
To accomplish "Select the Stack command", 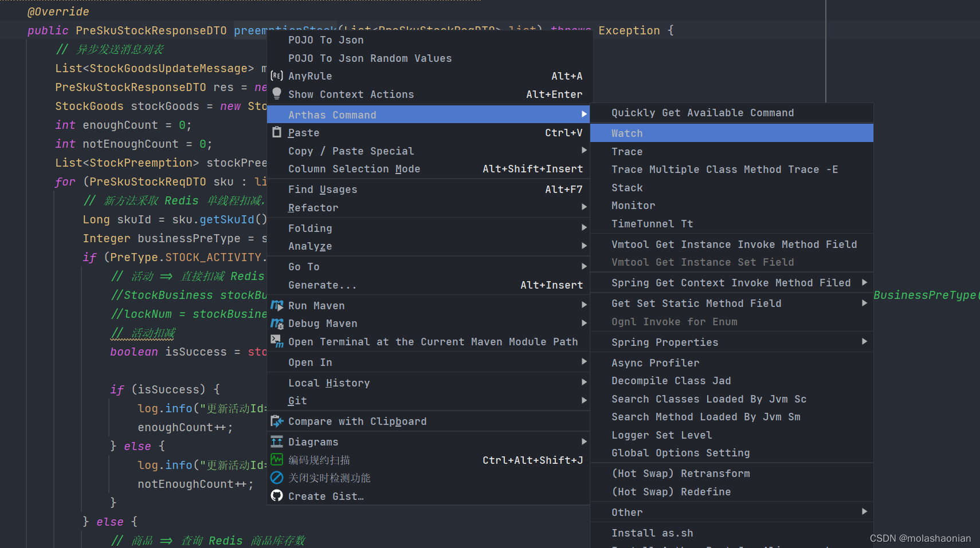I will point(732,188).
